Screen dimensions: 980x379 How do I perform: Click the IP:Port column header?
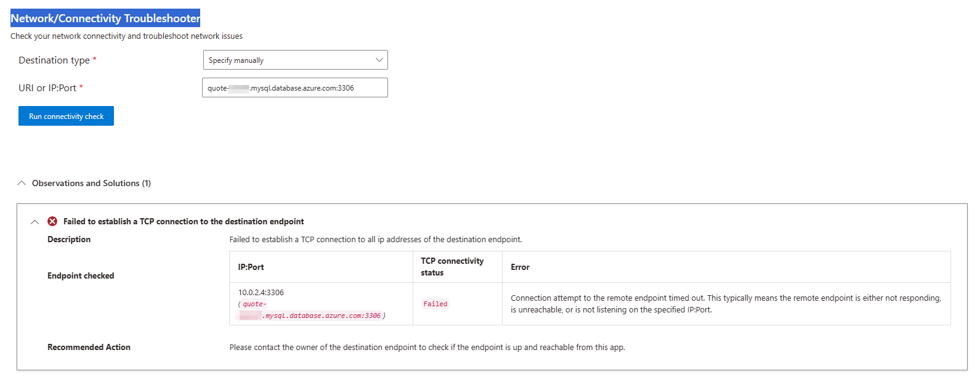(x=251, y=267)
